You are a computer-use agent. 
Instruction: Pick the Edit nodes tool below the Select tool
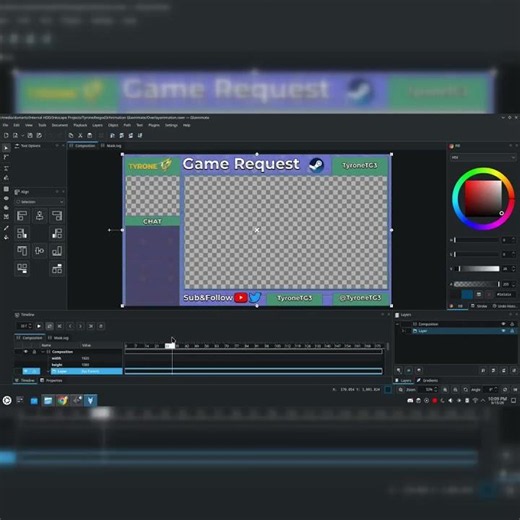(6, 157)
